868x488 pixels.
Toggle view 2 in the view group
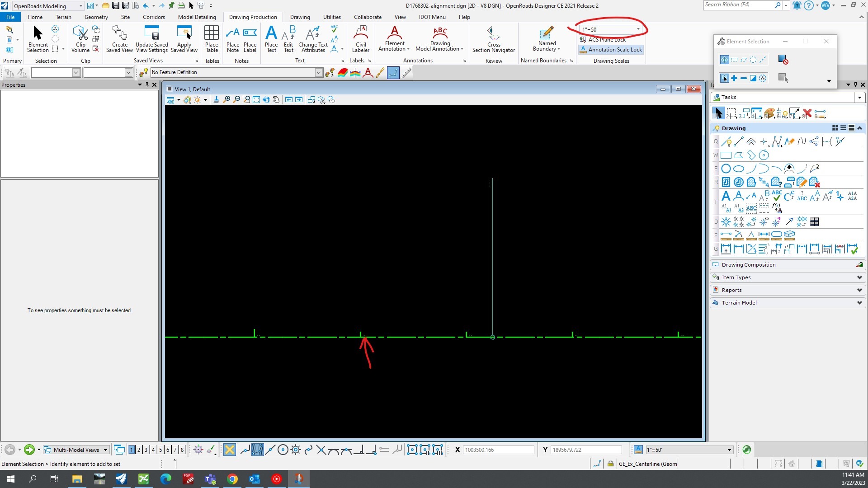[139, 450]
